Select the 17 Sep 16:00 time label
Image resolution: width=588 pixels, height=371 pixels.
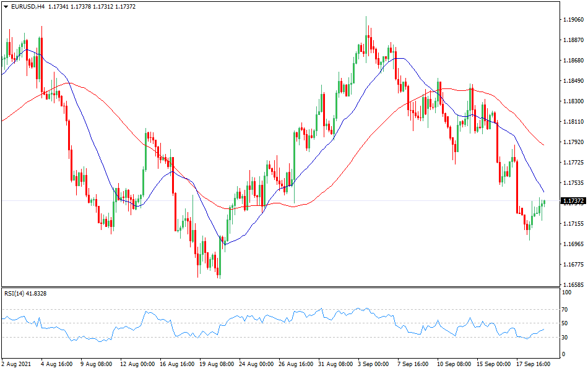[x=534, y=364]
